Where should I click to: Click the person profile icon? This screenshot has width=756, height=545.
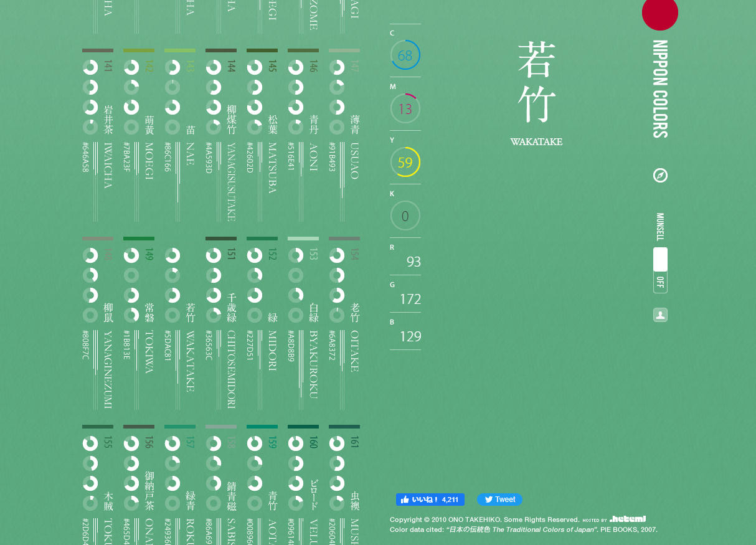pyautogui.click(x=660, y=315)
